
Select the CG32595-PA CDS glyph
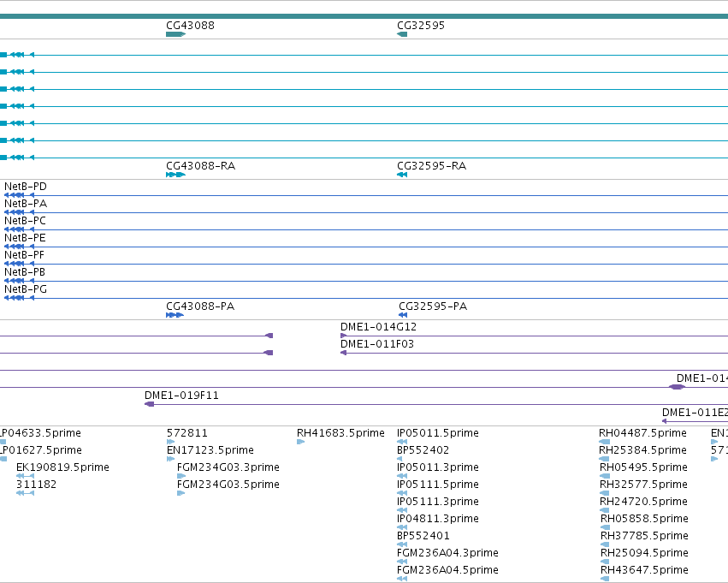pyautogui.click(x=403, y=315)
